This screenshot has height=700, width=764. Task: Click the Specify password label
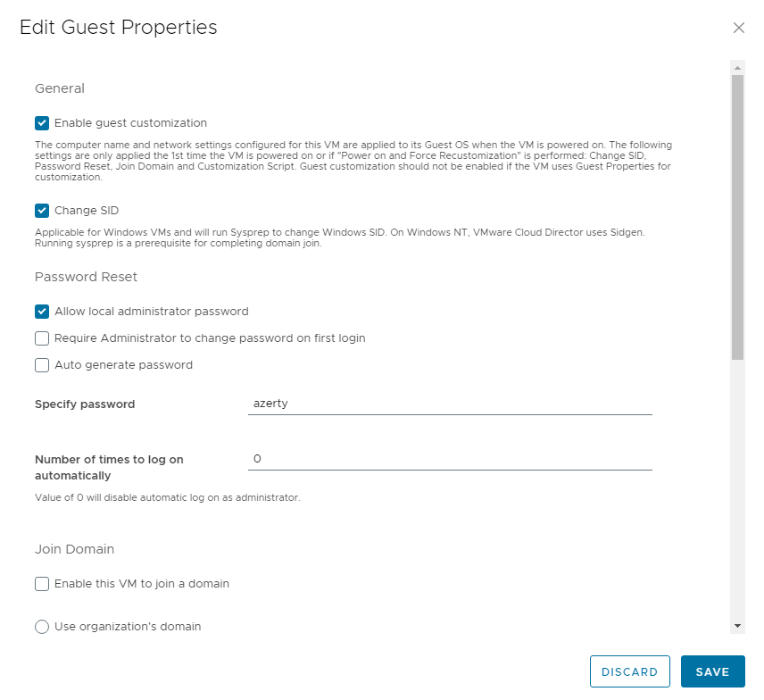[85, 404]
